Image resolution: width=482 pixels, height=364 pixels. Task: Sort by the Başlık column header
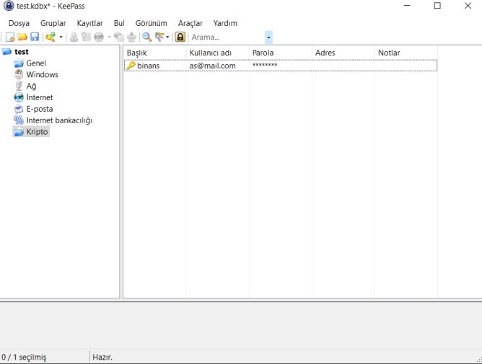click(x=155, y=53)
